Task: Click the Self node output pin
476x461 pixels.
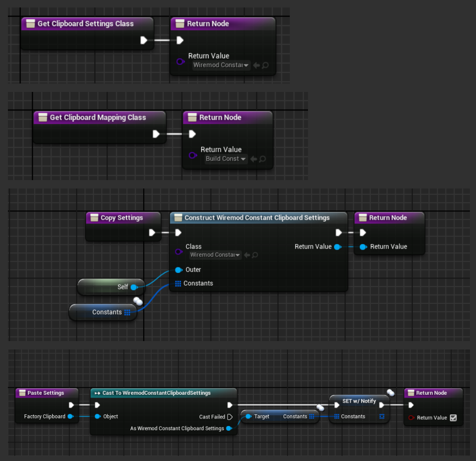Action: tap(134, 287)
